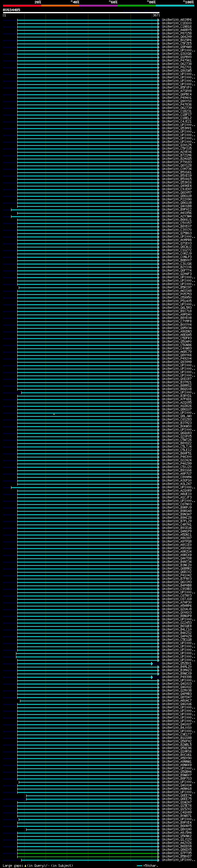Select hit label UniRef100_Q861U7
The height and width of the screenshot is (868, 197).
(177, 410)
